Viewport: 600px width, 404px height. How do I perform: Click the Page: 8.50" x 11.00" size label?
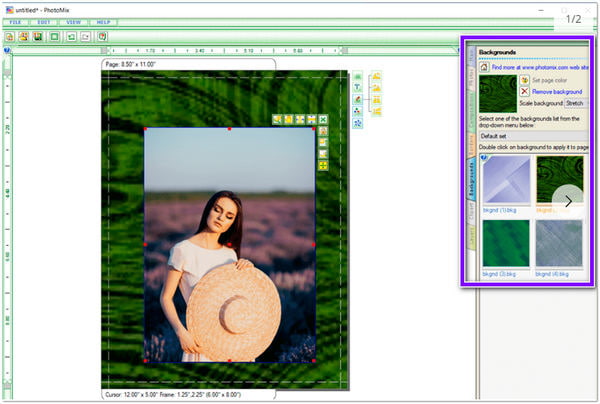point(130,64)
